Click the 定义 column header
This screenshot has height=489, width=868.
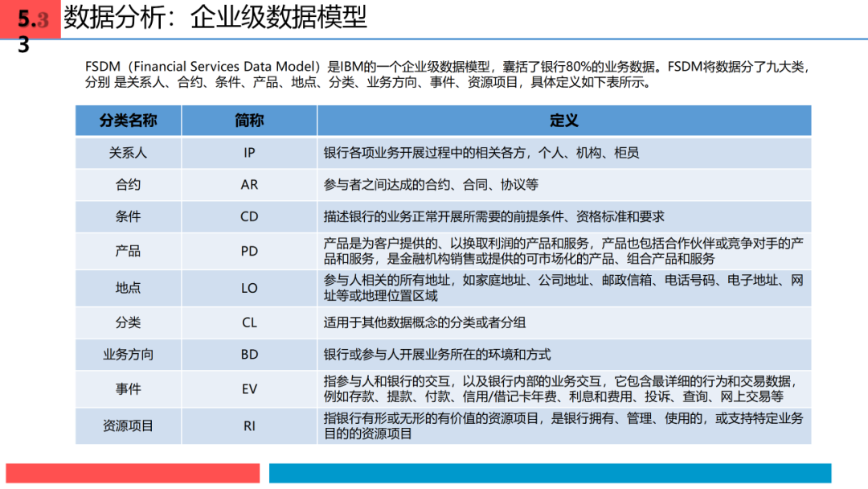click(x=564, y=120)
